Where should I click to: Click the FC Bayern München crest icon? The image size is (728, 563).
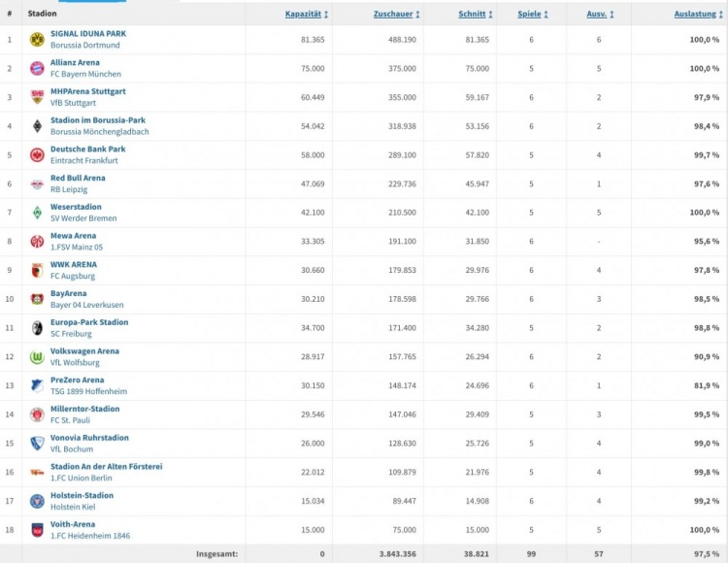pyautogui.click(x=37, y=68)
